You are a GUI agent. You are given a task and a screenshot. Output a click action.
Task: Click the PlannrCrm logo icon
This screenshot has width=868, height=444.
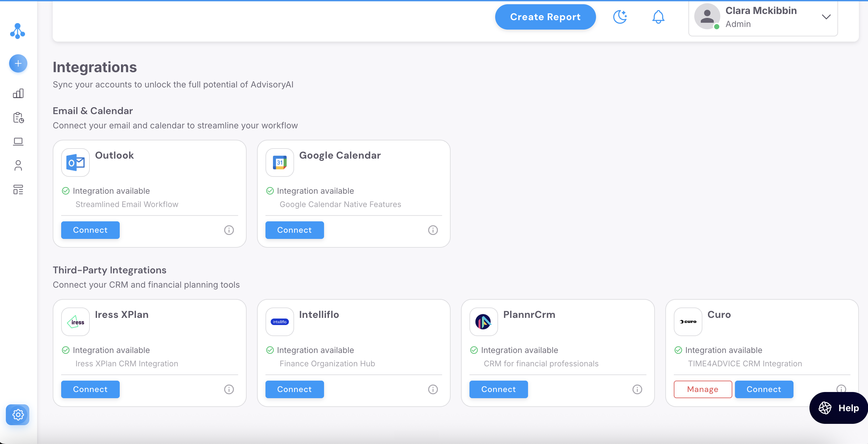click(x=483, y=322)
